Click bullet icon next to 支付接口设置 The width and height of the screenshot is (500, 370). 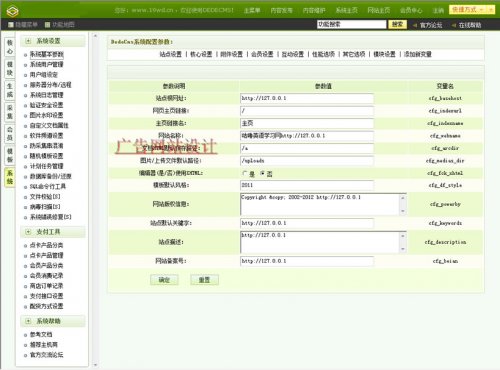[26, 297]
